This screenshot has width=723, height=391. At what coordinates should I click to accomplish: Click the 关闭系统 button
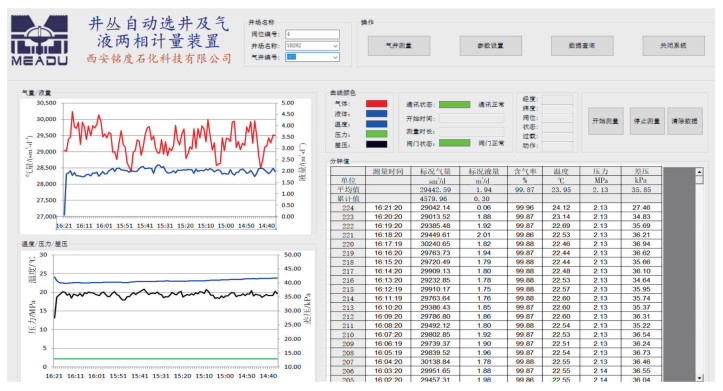tap(674, 46)
